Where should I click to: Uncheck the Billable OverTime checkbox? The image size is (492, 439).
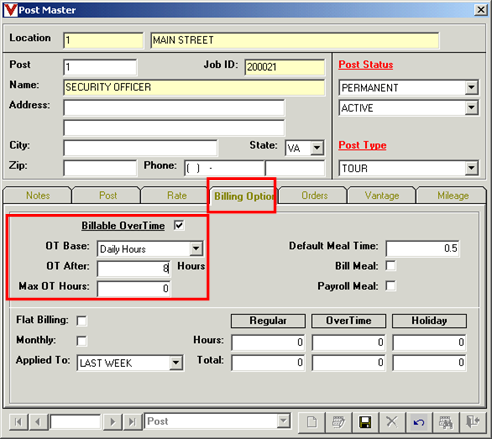[179, 225]
